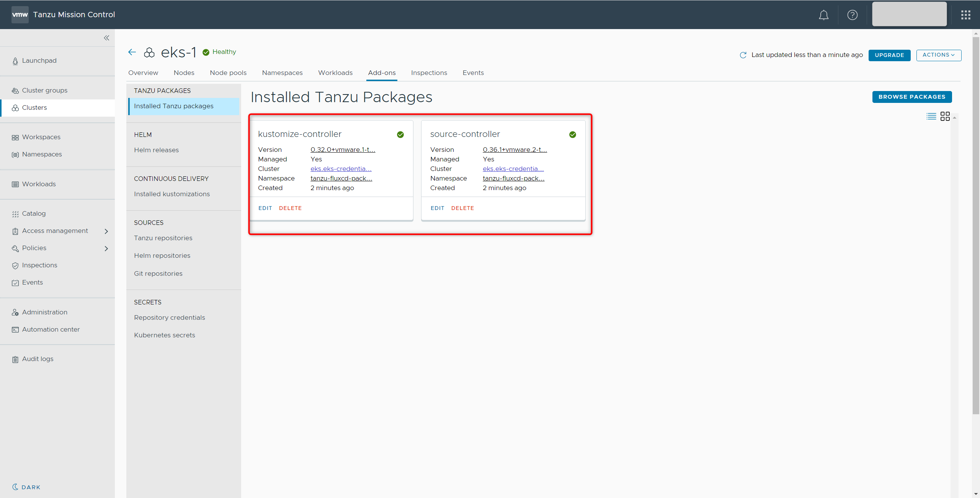The image size is (980, 498).
Task: Open source-controller version link
Action: [514, 150]
